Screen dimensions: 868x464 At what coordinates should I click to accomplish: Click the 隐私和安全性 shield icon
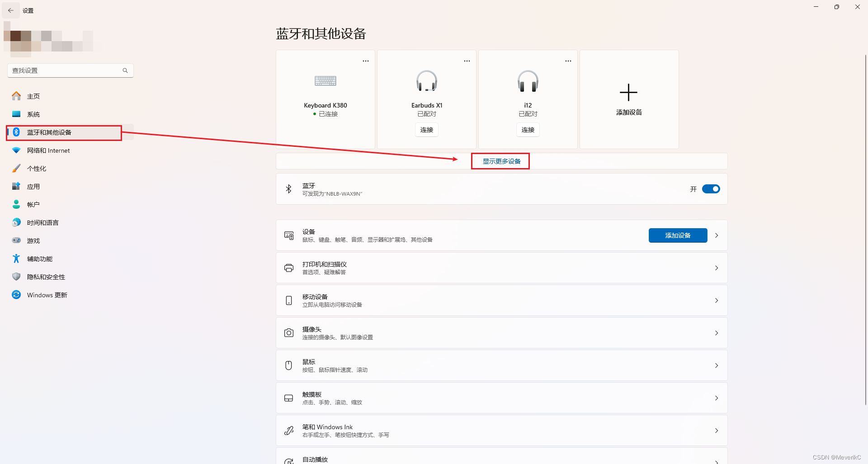point(16,277)
